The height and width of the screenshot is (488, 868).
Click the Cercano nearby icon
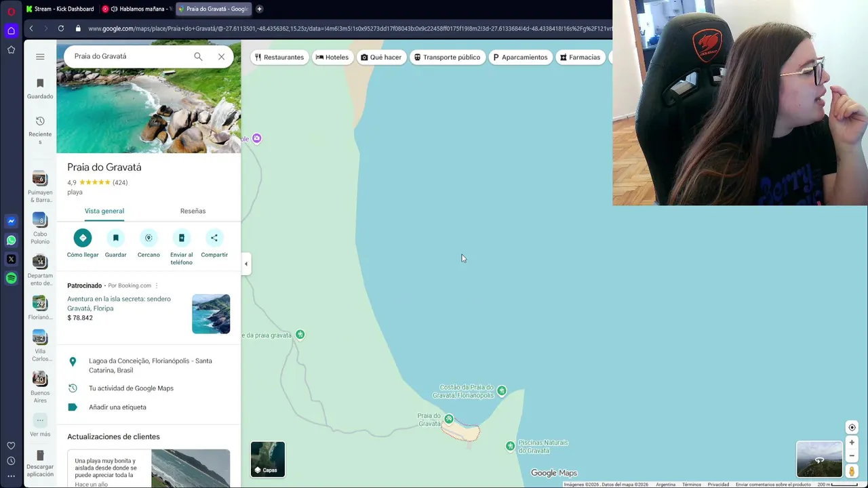pyautogui.click(x=149, y=238)
